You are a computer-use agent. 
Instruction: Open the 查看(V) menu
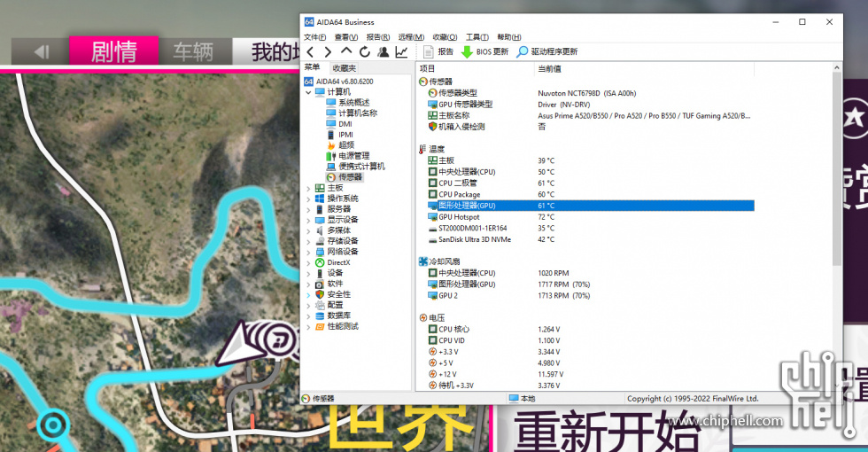coord(346,37)
